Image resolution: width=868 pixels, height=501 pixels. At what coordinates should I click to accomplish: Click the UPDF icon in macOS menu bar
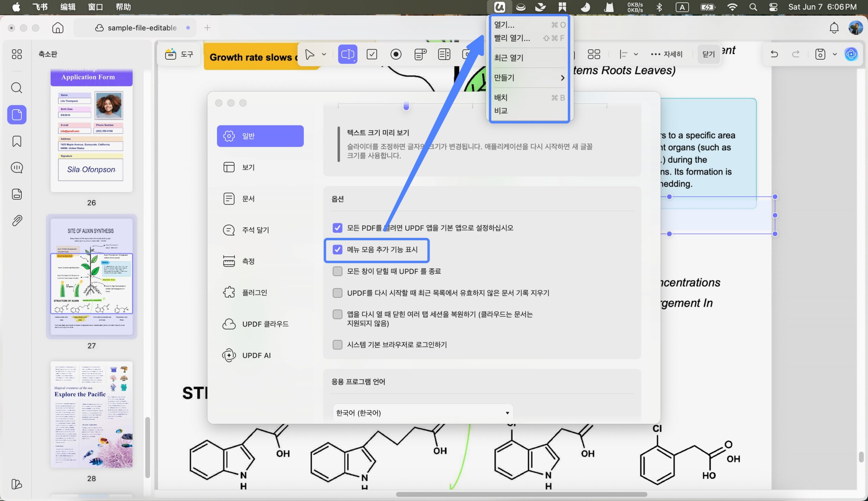point(499,7)
